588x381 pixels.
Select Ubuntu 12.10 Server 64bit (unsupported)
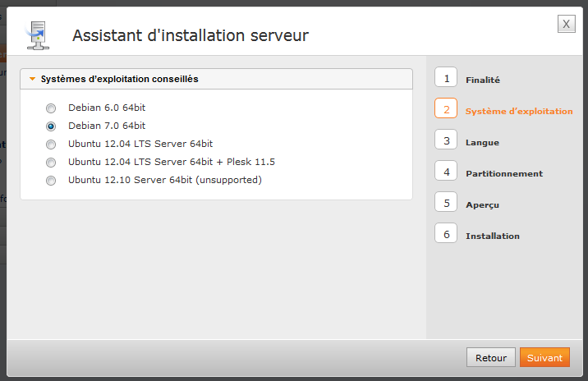click(x=51, y=180)
